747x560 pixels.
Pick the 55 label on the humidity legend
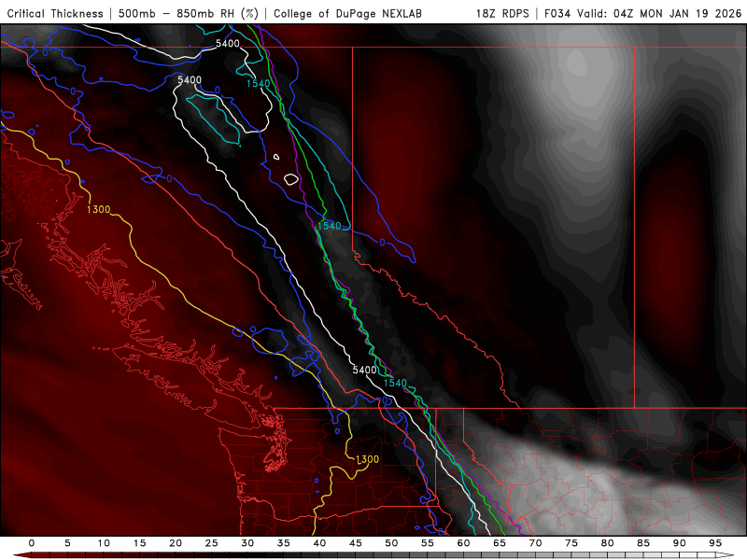[428, 543]
